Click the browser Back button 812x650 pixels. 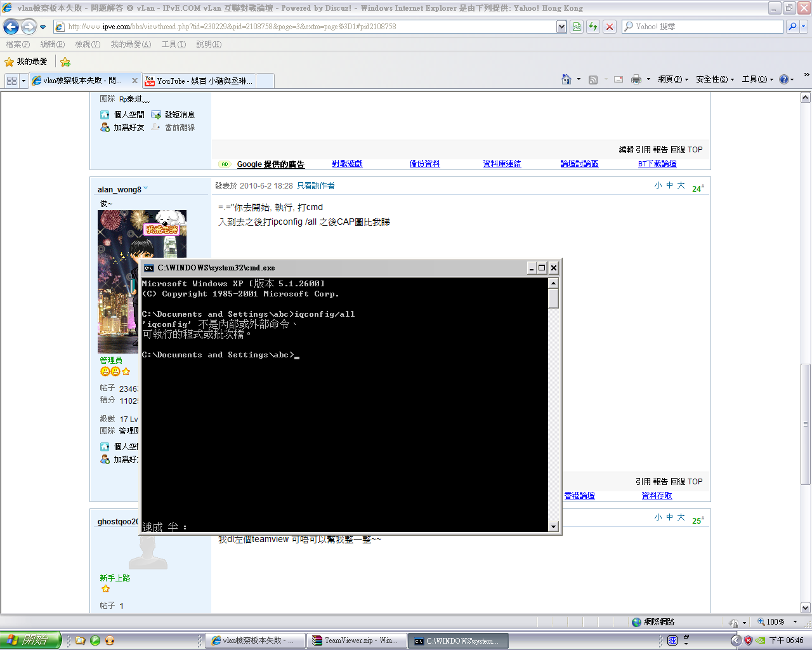click(11, 27)
